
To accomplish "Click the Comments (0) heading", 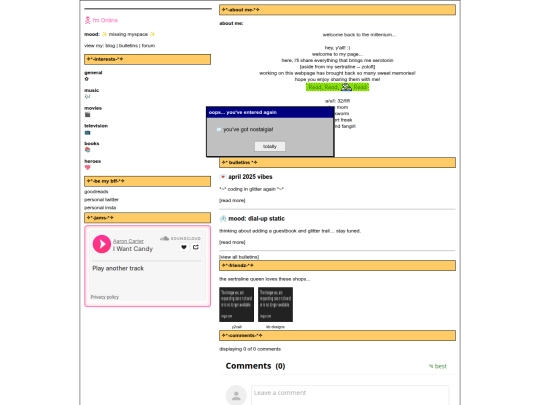I will click(255, 366).
